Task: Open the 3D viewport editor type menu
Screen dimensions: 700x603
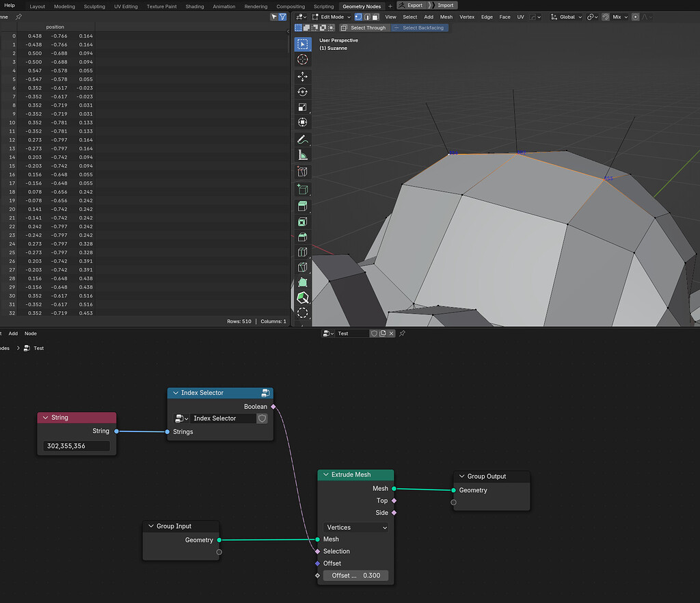Action: pos(301,17)
